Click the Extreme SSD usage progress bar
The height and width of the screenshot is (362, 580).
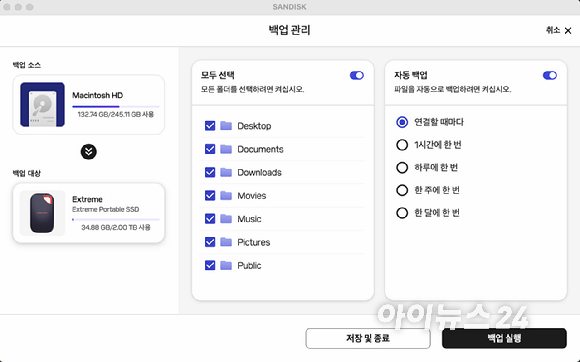tap(116, 220)
